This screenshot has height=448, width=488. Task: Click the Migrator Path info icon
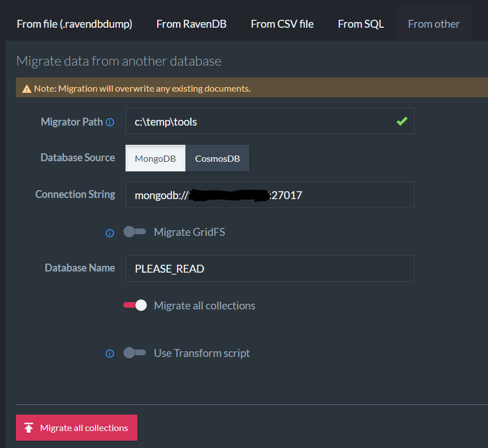click(x=110, y=122)
